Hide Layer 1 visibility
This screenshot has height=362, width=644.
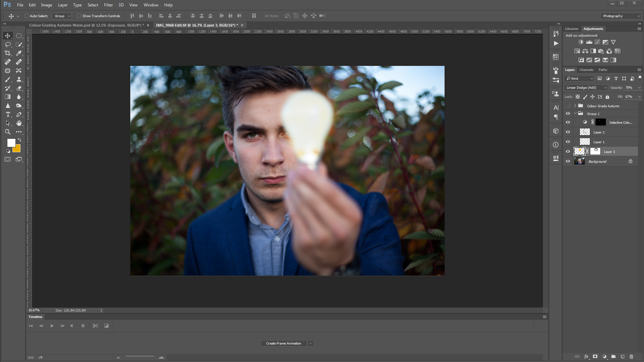(x=568, y=142)
